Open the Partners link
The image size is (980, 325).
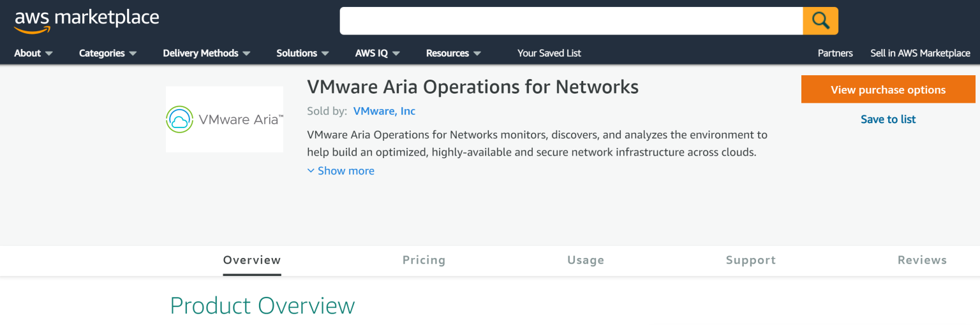click(835, 53)
